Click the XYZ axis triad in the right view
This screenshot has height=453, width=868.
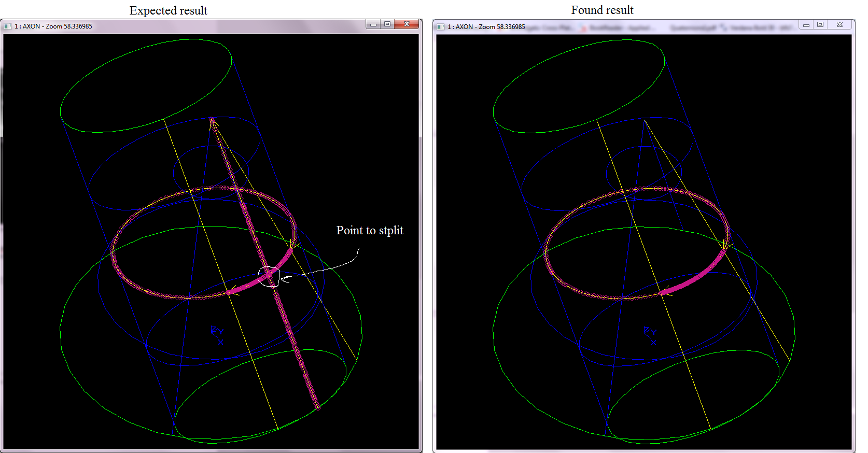[x=650, y=335]
